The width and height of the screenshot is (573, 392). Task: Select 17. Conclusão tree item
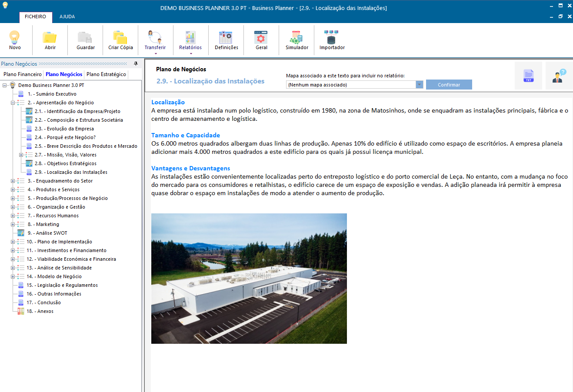[43, 302]
